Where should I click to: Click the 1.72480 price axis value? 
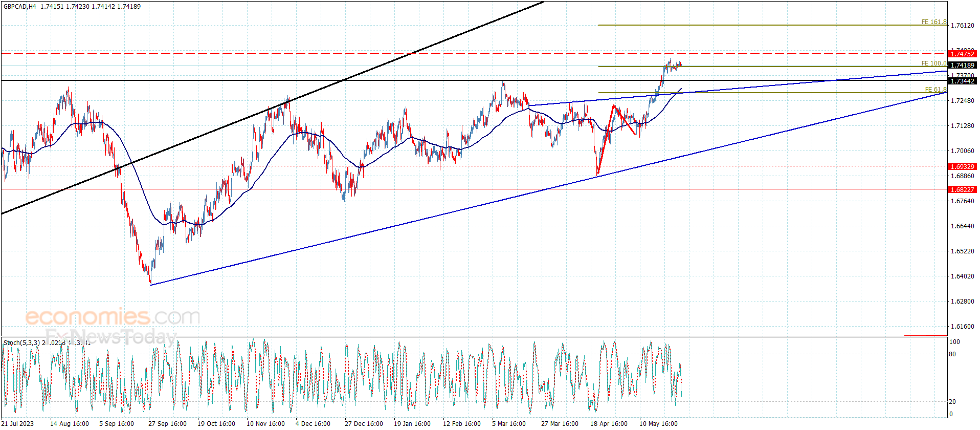(962, 101)
